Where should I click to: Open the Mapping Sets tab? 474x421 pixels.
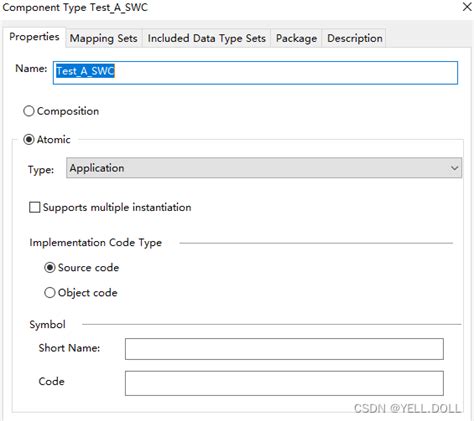pyautogui.click(x=104, y=38)
